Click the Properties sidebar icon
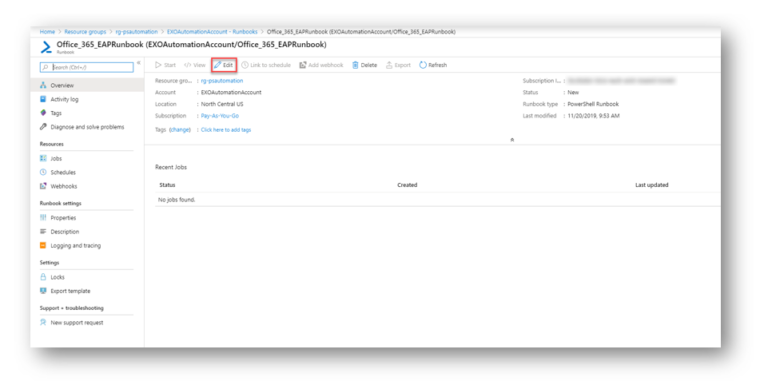This screenshot has width=768, height=389. (43, 218)
